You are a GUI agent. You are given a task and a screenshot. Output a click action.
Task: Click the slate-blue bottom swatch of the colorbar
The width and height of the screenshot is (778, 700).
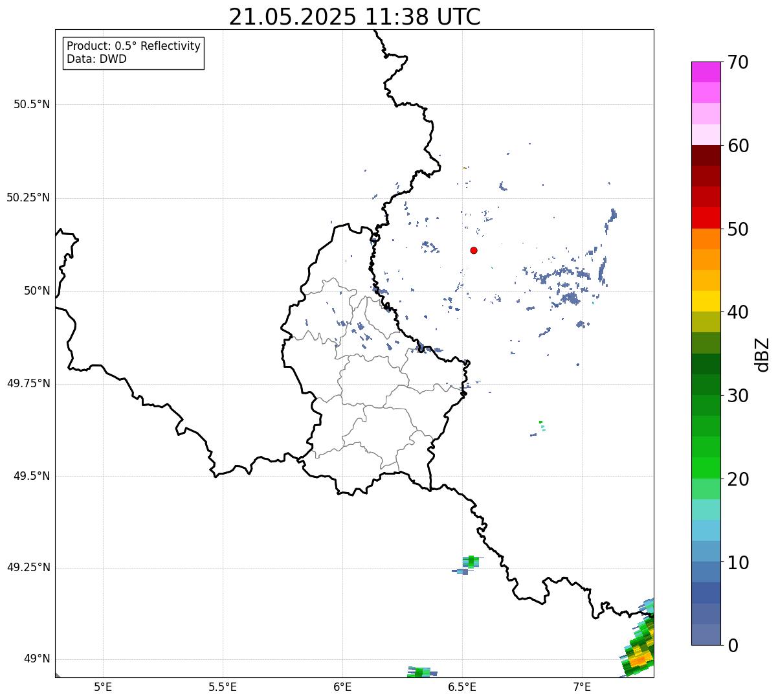tap(706, 635)
